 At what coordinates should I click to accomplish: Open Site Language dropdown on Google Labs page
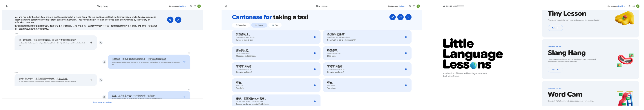622,6
